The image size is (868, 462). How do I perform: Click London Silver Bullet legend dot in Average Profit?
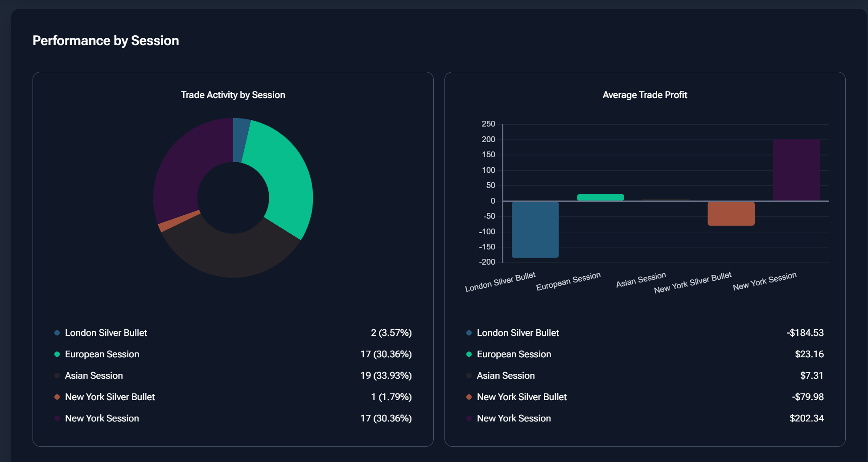[x=469, y=333]
